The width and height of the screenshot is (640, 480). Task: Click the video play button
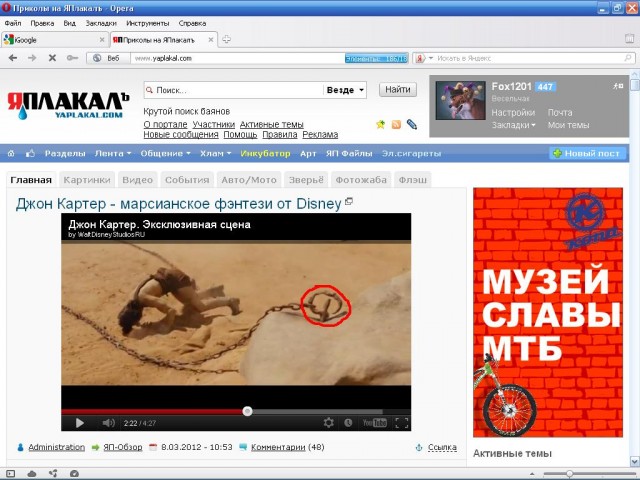click(x=80, y=423)
